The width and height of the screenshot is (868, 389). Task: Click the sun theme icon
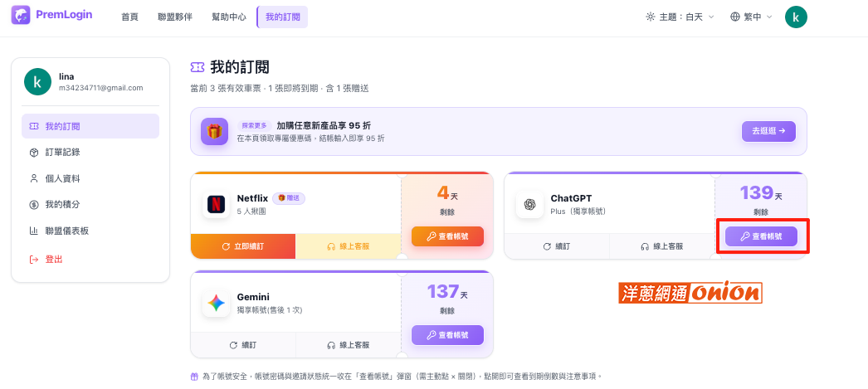click(651, 17)
